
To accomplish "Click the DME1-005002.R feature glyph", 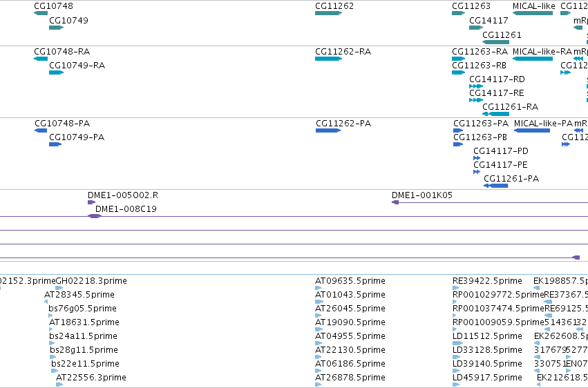I will tap(91, 202).
